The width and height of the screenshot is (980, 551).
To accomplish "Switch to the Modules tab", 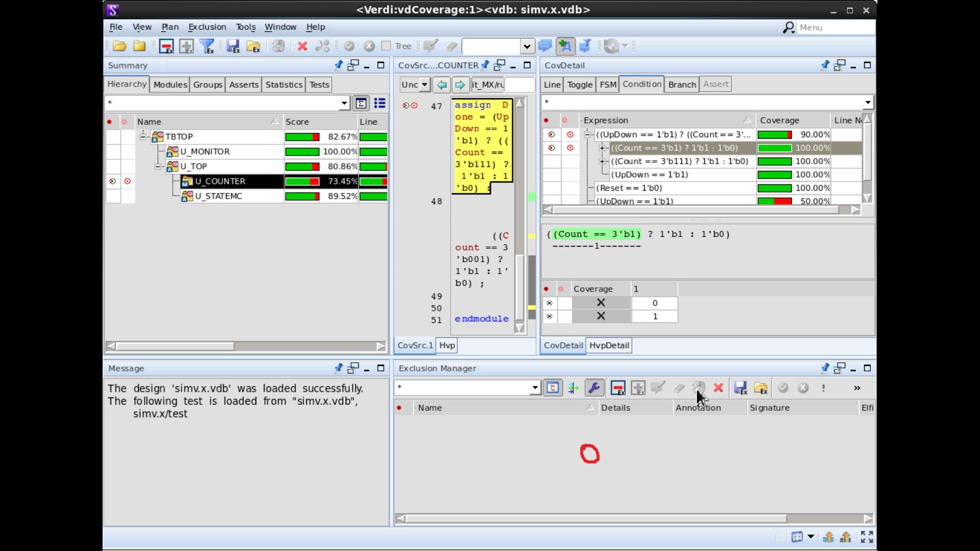I will (170, 85).
